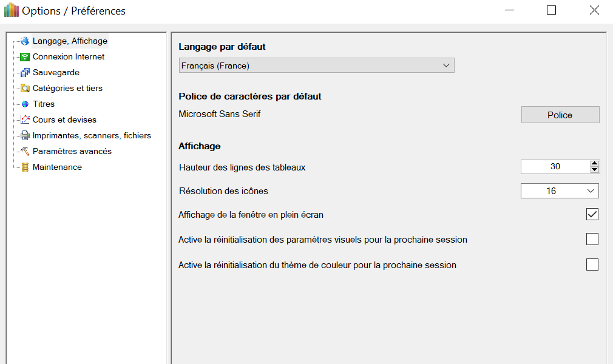Viewport: 613px width, 364px height.
Task: Click the Sauvegarde backup icon
Action: coord(25,73)
